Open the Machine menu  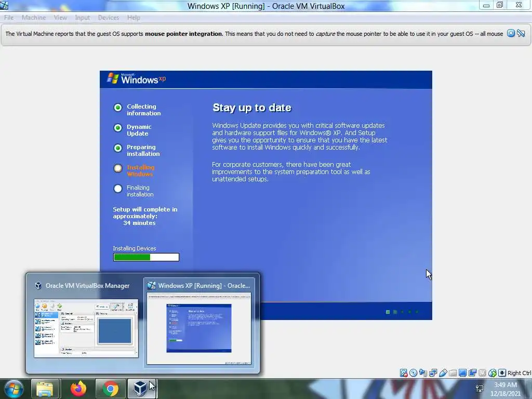coord(34,18)
